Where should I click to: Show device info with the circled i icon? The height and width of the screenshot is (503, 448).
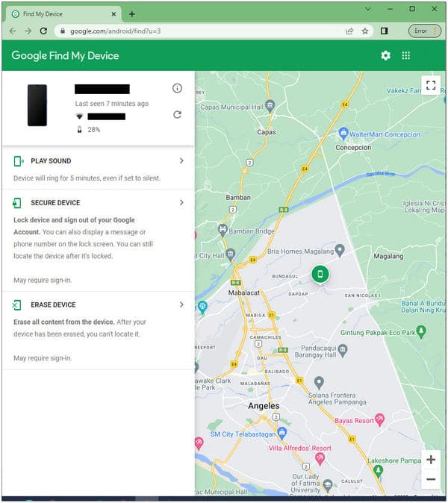point(177,88)
